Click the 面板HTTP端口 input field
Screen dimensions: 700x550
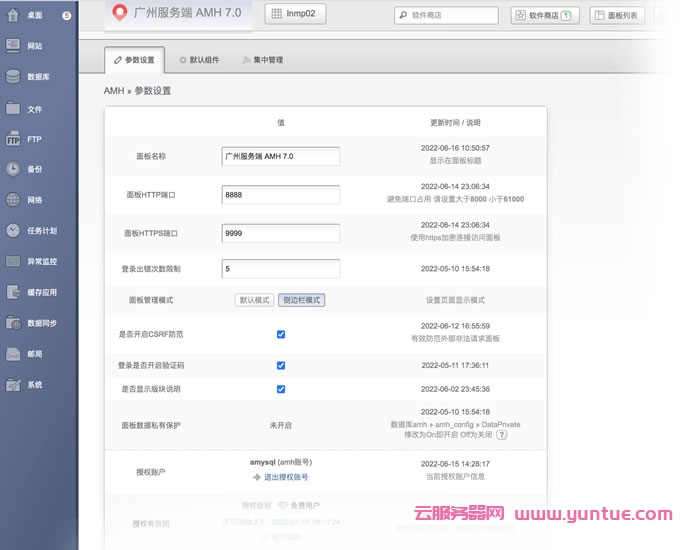click(280, 195)
